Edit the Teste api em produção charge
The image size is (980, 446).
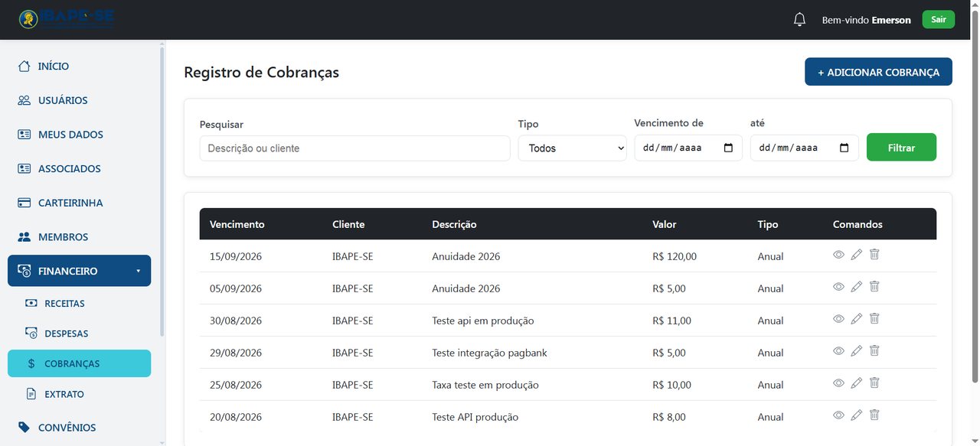click(857, 319)
